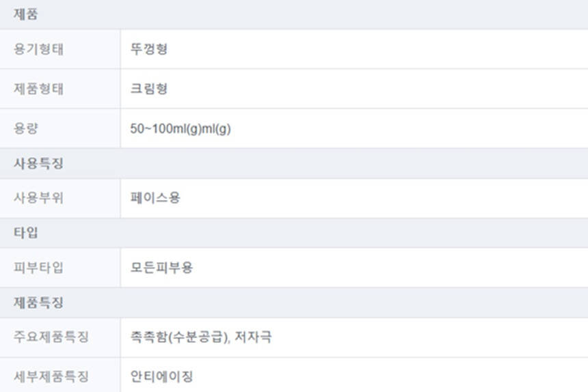Click the 안티에이징 detail feature value
This screenshot has width=588, height=392.
pyautogui.click(x=161, y=376)
